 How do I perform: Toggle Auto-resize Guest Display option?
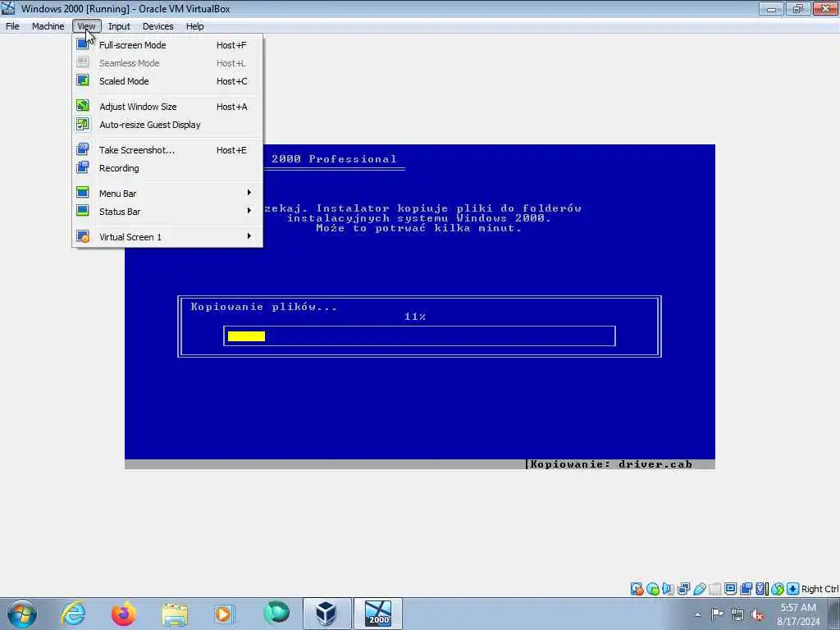tap(167, 125)
